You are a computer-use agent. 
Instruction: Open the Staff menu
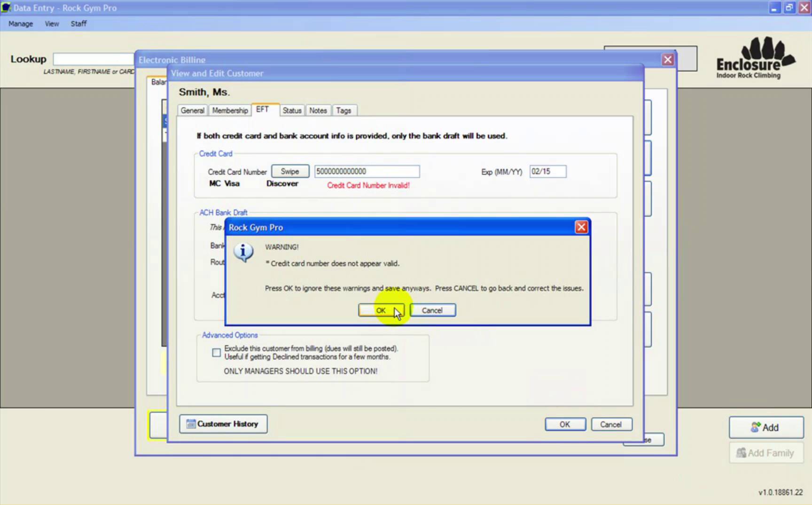[78, 24]
